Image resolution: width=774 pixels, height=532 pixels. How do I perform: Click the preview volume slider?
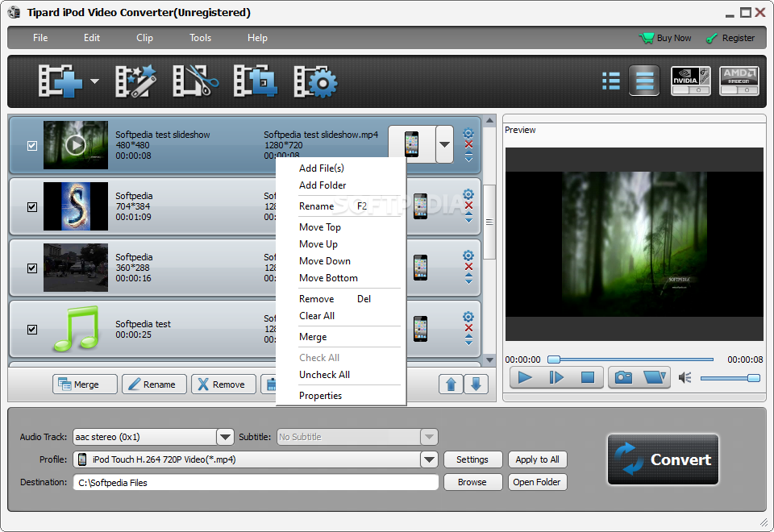pyautogui.click(x=730, y=378)
